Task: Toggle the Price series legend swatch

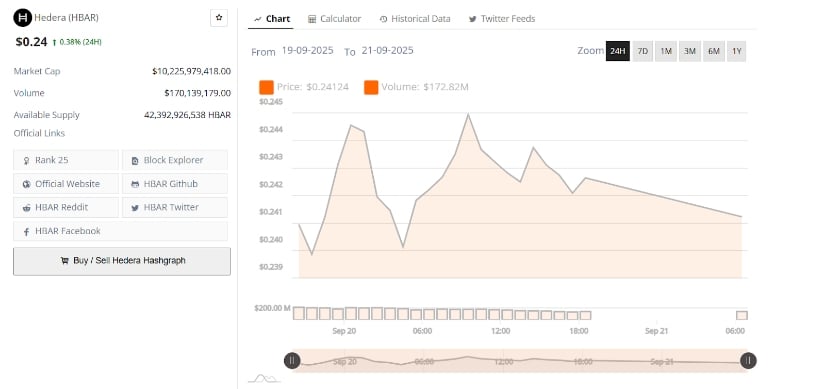Action: (x=266, y=87)
